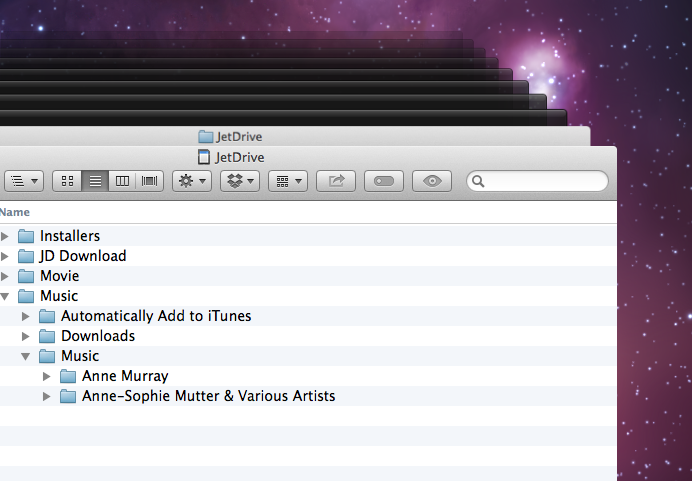
Task: Select the Movie folder icon
Action: [x=26, y=276]
